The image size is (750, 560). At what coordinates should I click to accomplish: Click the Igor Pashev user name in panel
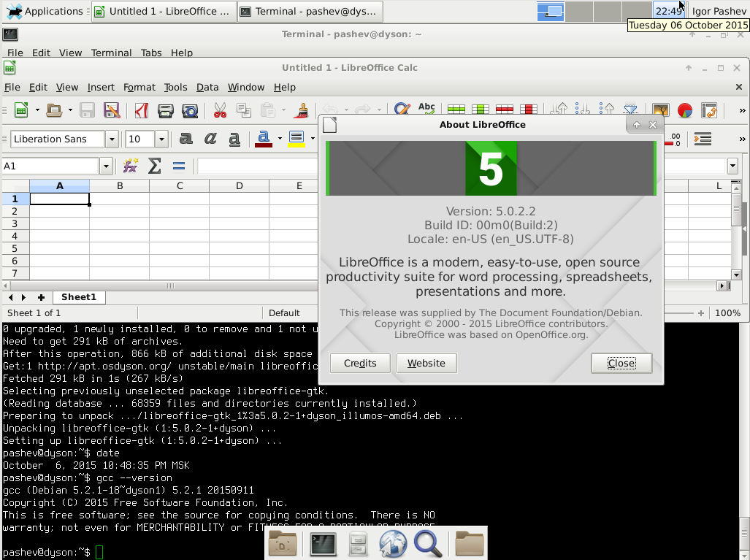click(719, 11)
